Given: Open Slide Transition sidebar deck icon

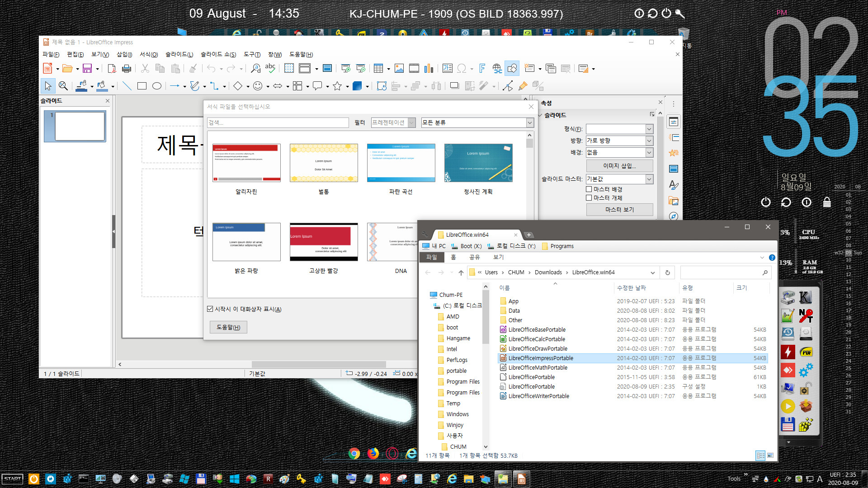Looking at the screenshot, I should (674, 137).
